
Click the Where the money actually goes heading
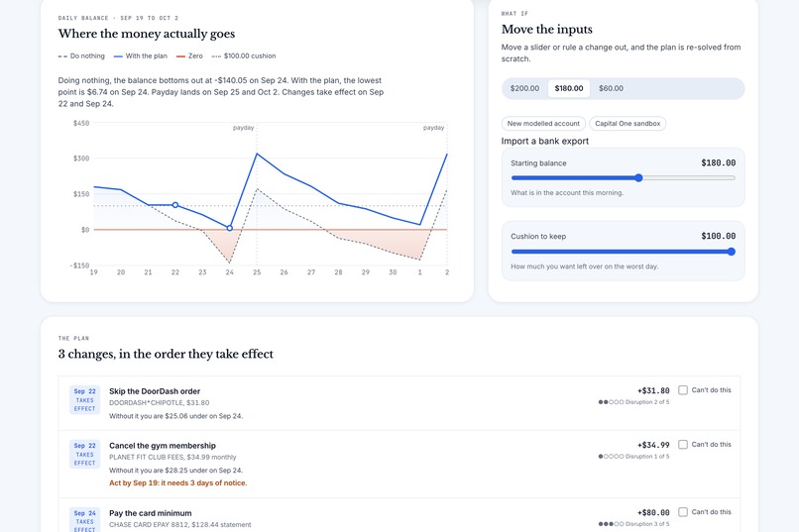[147, 34]
